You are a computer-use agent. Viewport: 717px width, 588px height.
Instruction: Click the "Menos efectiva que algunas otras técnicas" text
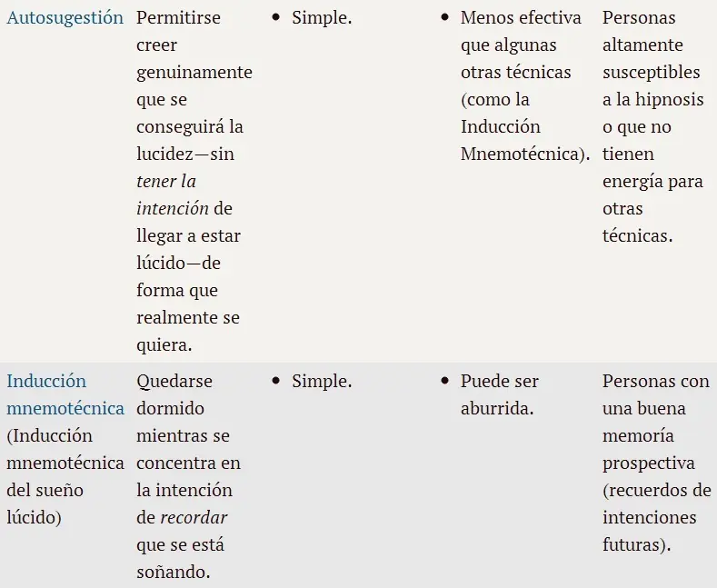point(520,45)
